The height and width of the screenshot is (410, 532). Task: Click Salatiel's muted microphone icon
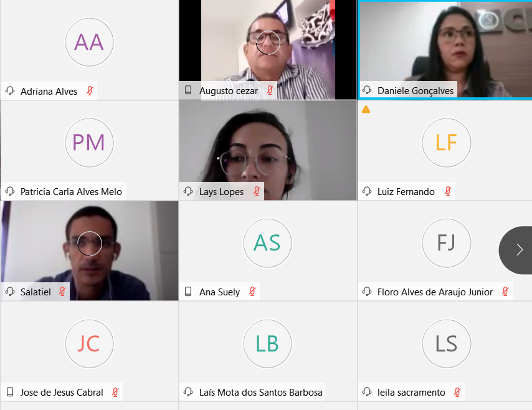(x=62, y=291)
